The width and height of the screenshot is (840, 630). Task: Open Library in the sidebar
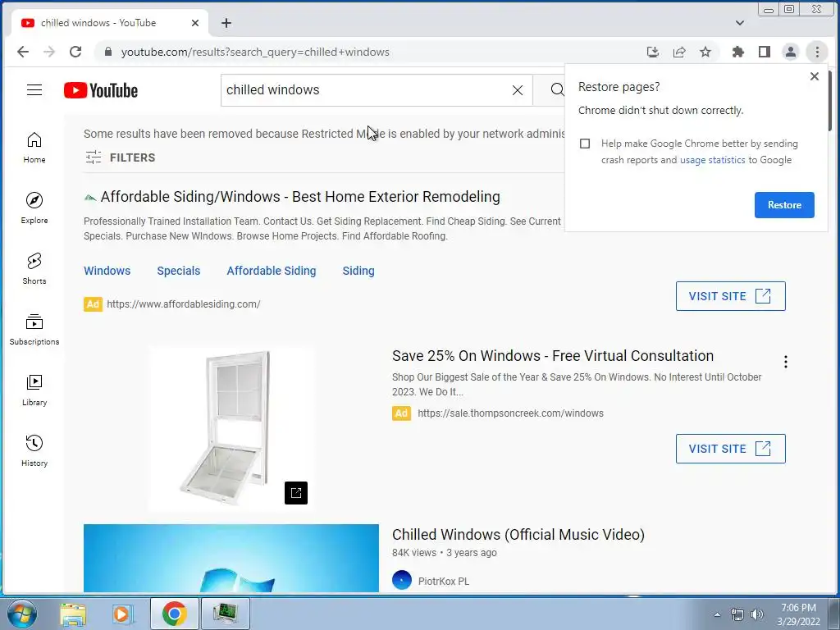click(x=34, y=390)
